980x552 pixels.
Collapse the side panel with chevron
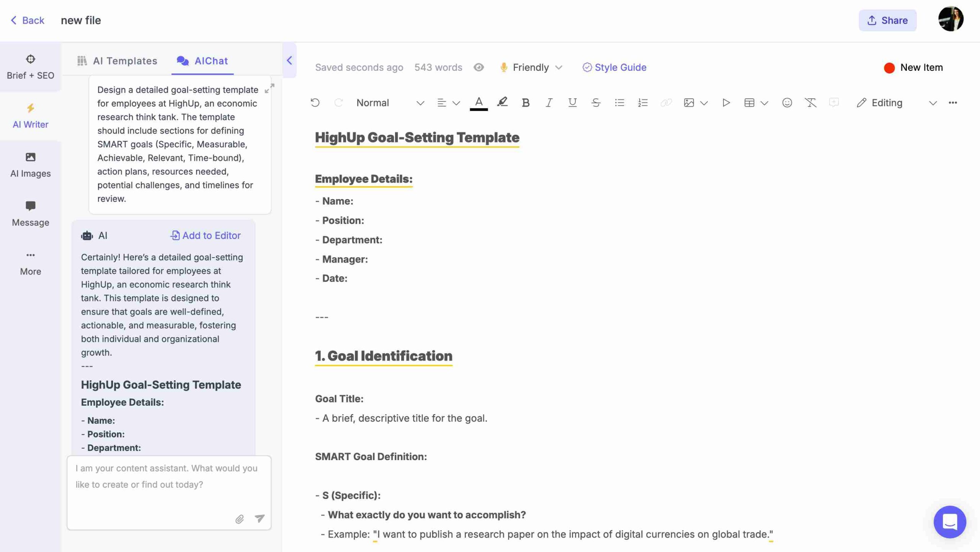coord(289,60)
